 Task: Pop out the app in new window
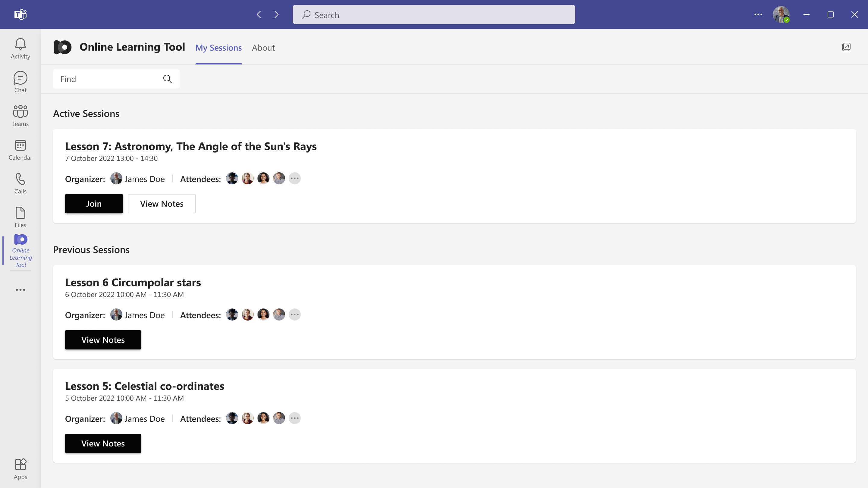pyautogui.click(x=846, y=47)
